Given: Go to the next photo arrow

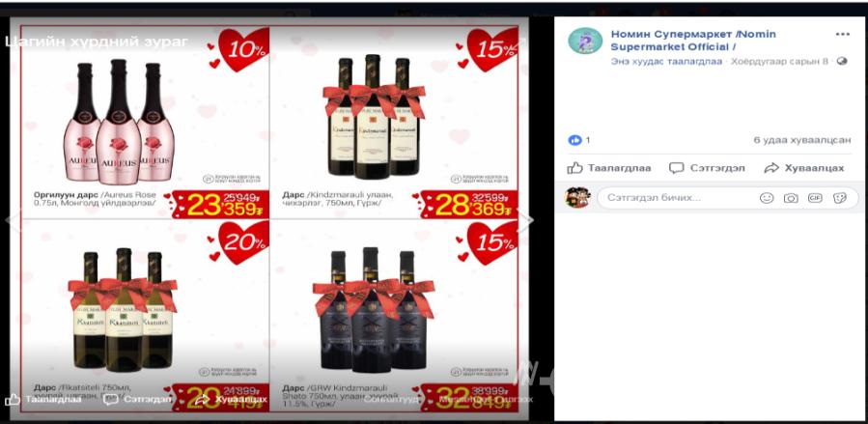Looking at the screenshot, I should click(526, 221).
